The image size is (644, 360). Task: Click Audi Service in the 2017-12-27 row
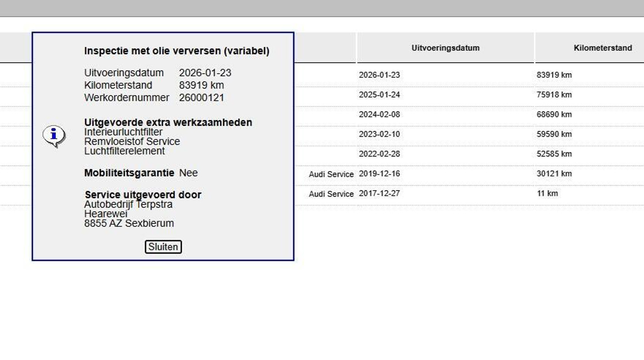[x=331, y=194]
